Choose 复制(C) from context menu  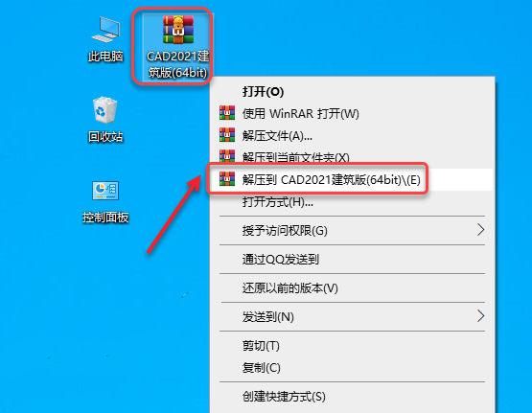[x=262, y=368]
